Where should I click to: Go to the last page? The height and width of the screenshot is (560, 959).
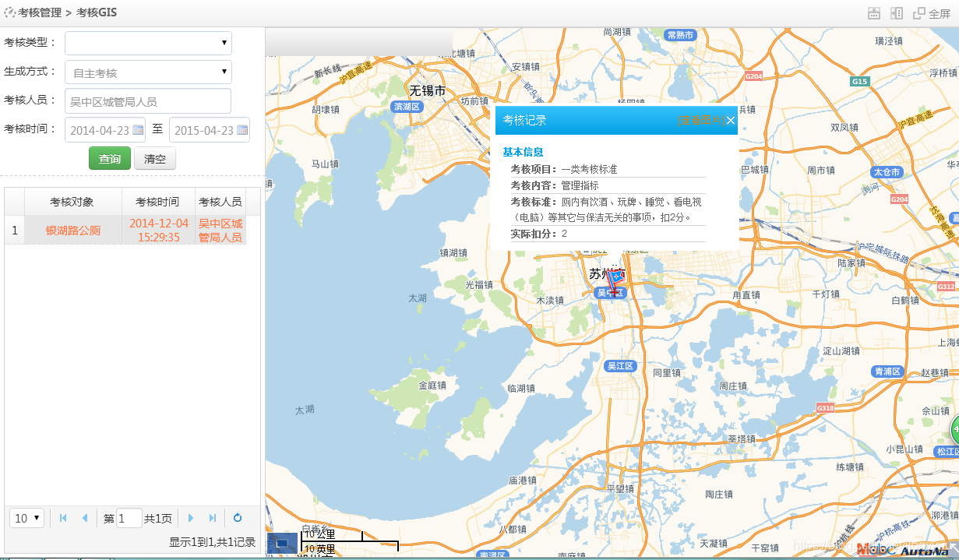click(x=212, y=518)
